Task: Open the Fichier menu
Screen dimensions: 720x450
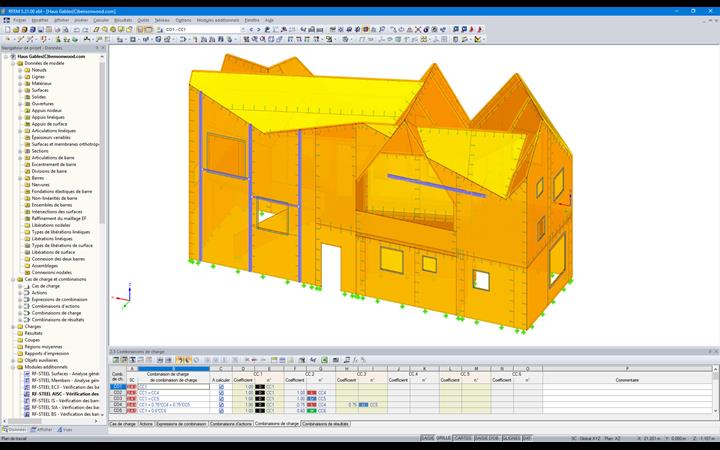Action: [x=19, y=20]
